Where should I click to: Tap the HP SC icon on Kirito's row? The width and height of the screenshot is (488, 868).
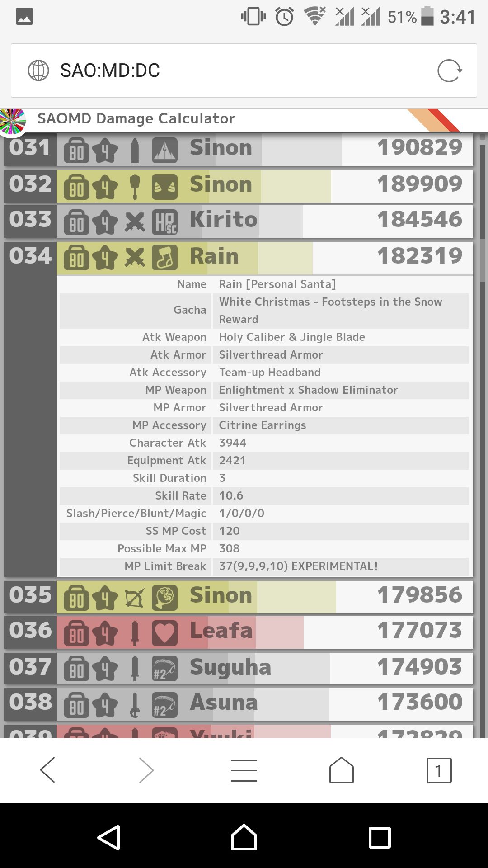click(x=164, y=222)
